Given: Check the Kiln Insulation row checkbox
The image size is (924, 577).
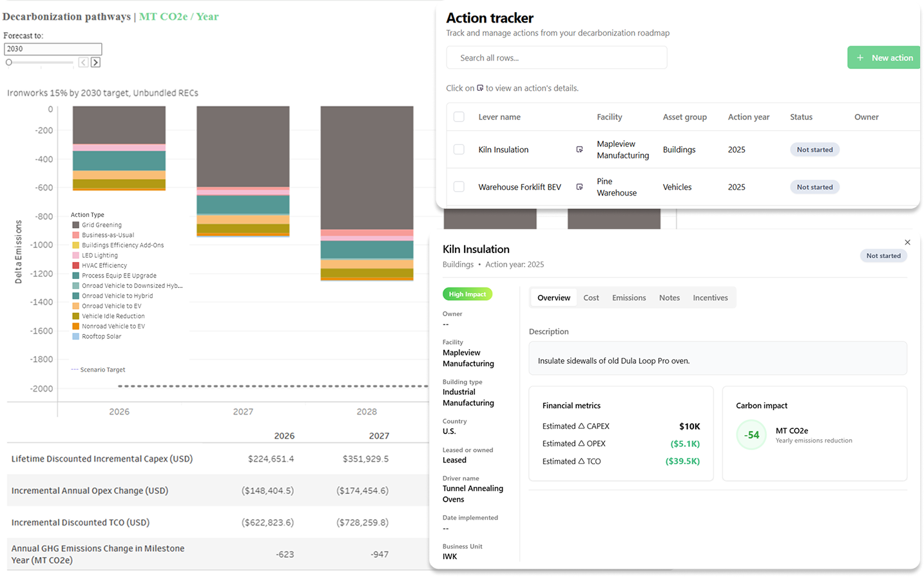Looking at the screenshot, I should [x=459, y=149].
